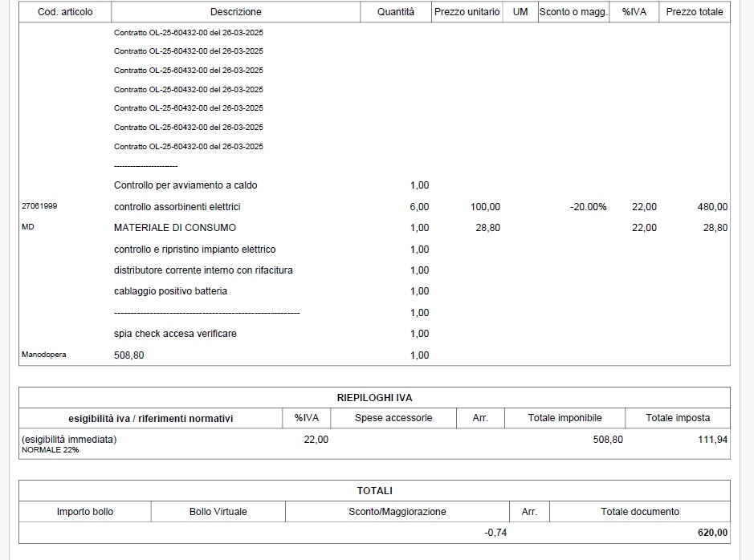Click the 620,00 document total
The image size is (754, 560).
click(x=712, y=533)
